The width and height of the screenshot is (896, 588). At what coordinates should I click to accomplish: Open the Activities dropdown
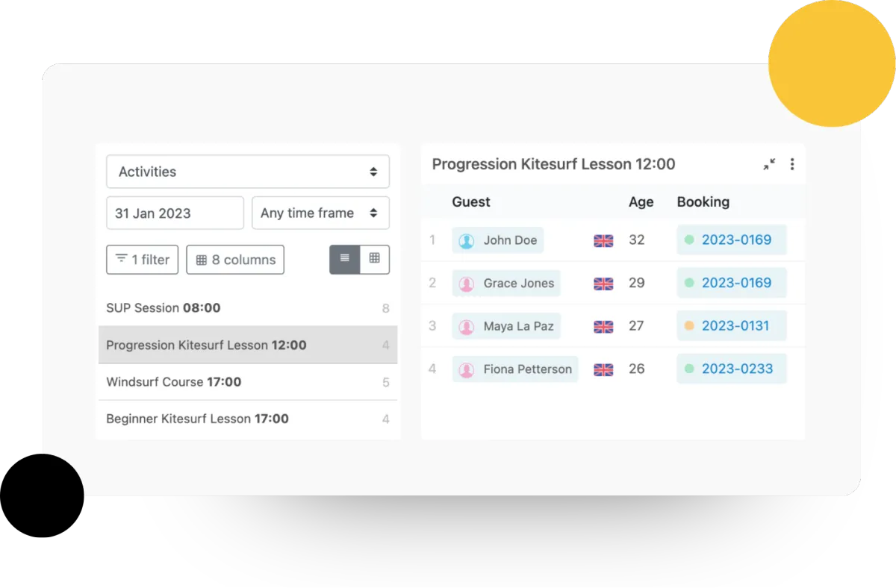(x=248, y=172)
